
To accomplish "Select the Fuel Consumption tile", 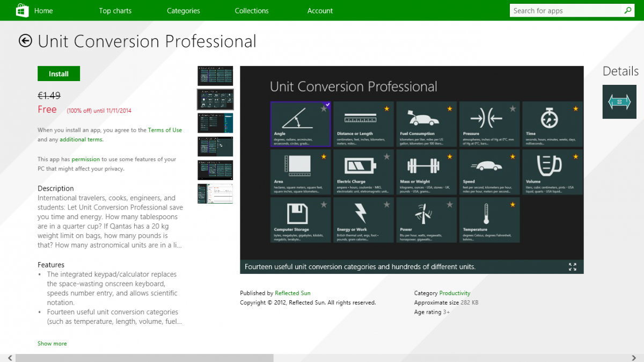I will [427, 124].
